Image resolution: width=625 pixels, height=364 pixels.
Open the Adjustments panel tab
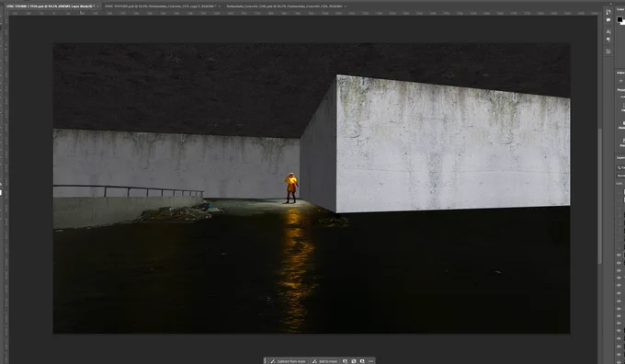[620, 73]
